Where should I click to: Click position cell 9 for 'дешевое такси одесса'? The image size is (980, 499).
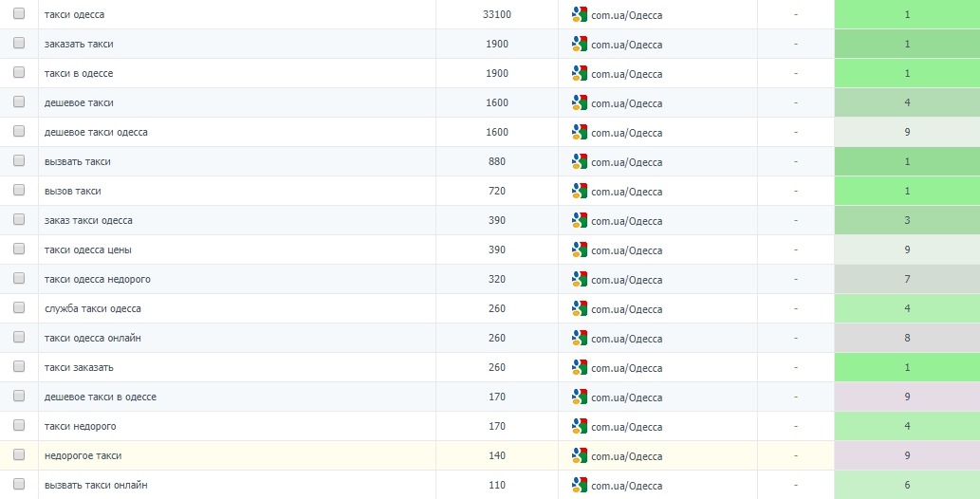tap(907, 132)
